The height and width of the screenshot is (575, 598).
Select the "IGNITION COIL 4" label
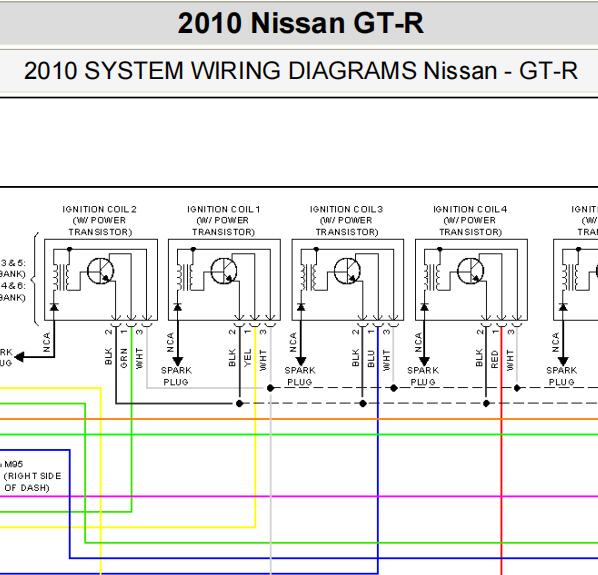point(470,209)
